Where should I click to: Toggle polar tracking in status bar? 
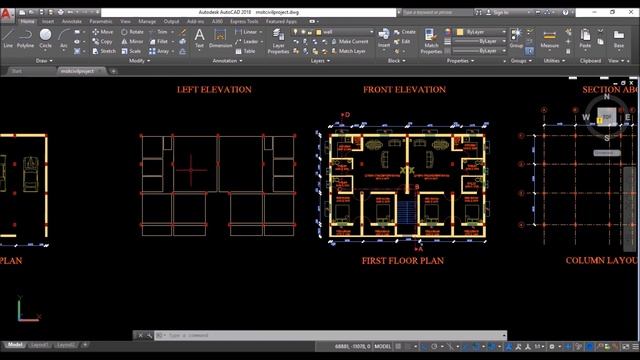[434, 347]
